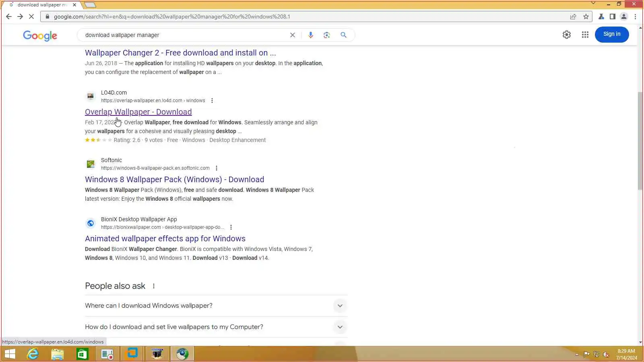Open File Explorer from the taskbar

point(58,354)
